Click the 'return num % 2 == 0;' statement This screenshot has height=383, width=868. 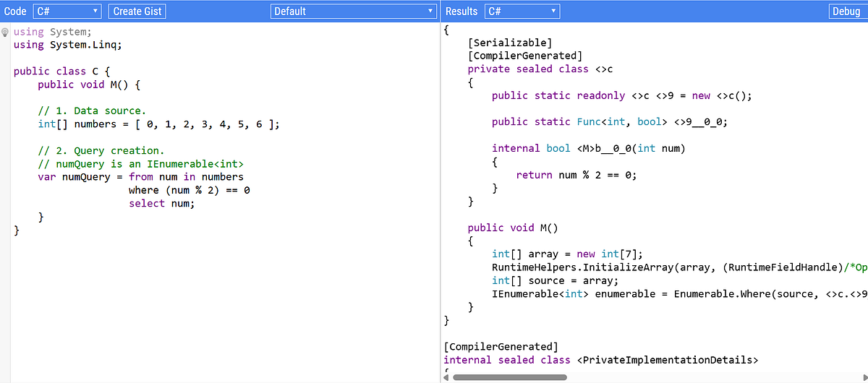pyautogui.click(x=576, y=175)
